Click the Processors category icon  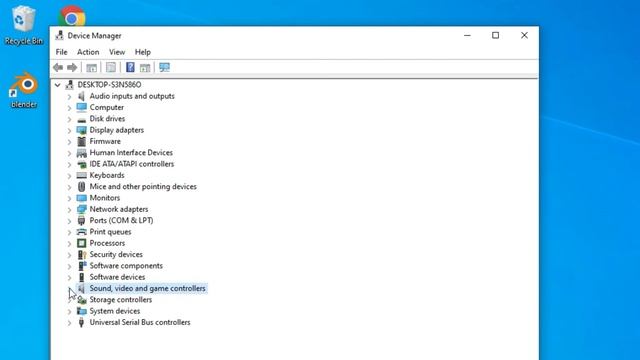tap(81, 243)
